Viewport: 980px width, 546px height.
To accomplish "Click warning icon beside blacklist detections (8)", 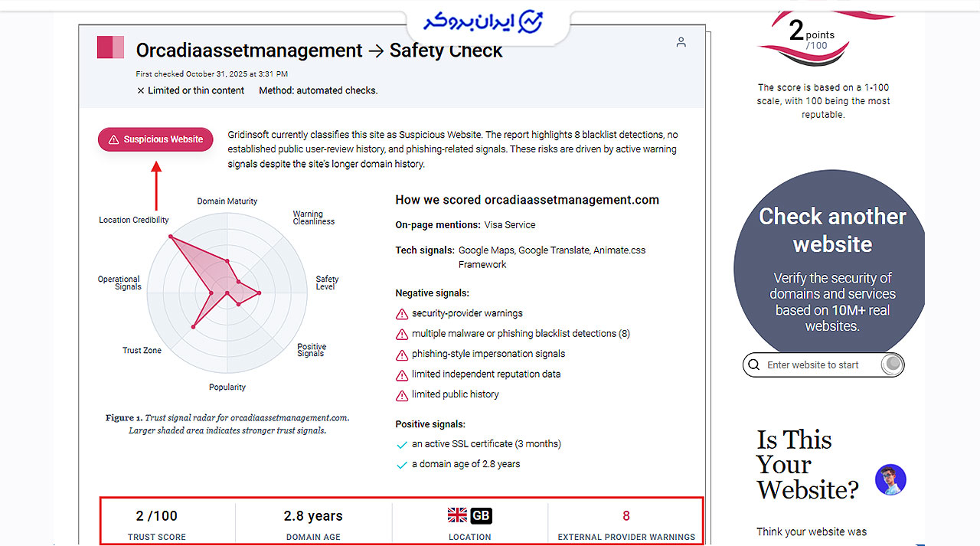I will click(402, 335).
